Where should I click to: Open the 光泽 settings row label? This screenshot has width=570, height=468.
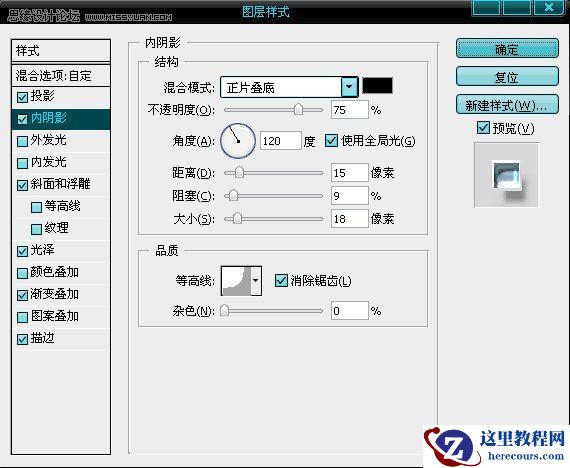(43, 250)
